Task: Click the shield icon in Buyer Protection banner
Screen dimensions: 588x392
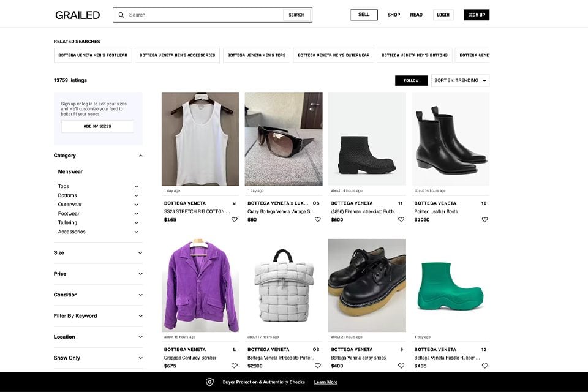Action: click(x=209, y=382)
